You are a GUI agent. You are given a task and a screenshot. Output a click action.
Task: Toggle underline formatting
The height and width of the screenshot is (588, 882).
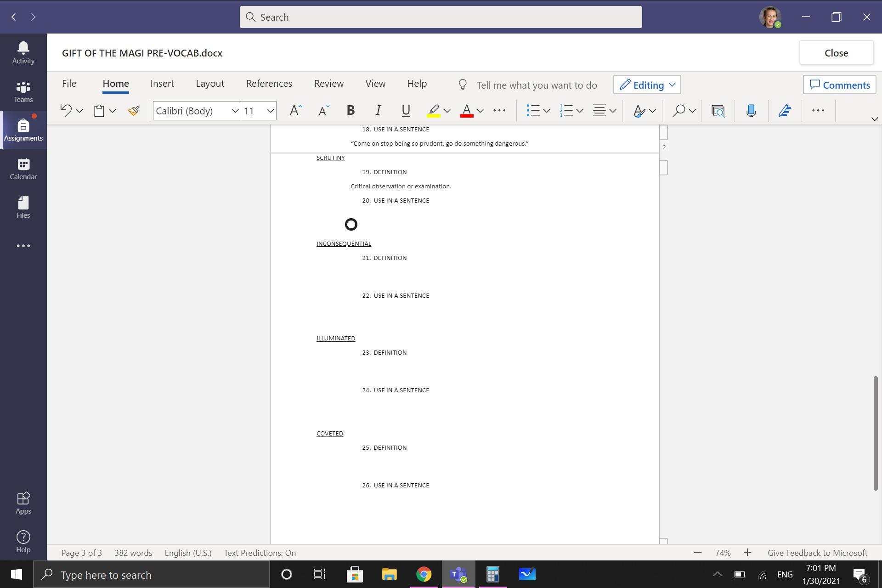click(406, 111)
